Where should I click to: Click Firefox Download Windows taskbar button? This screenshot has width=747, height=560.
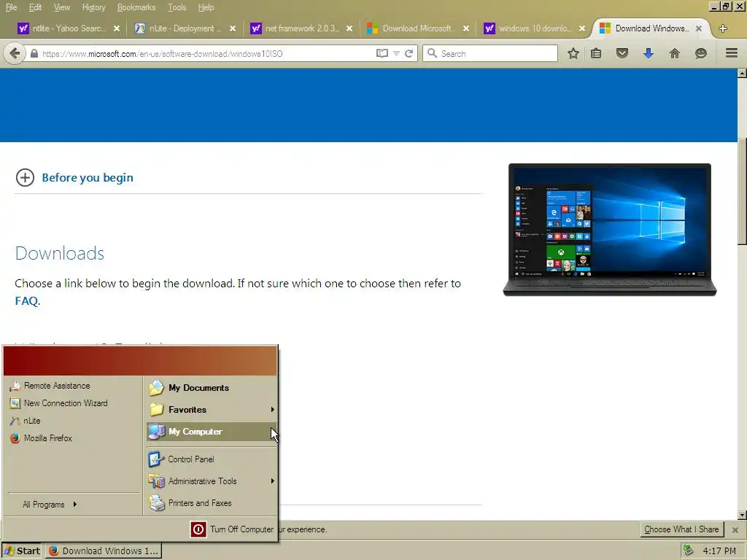pyautogui.click(x=104, y=551)
